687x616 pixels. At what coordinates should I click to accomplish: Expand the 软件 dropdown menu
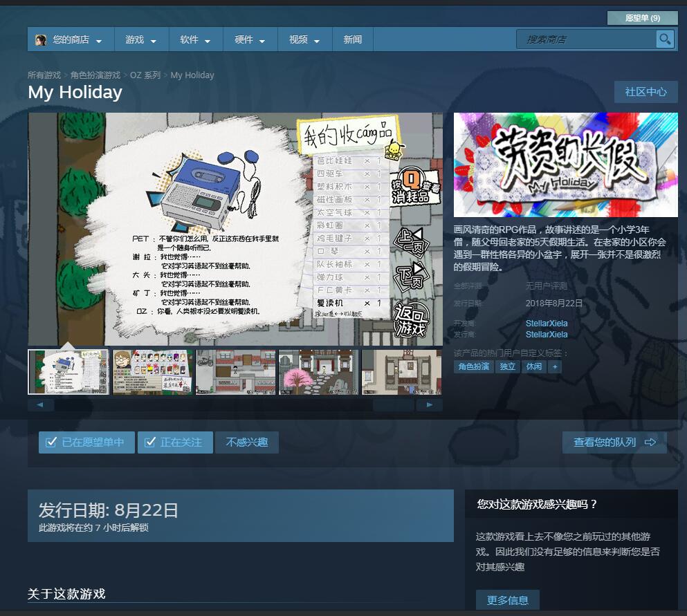(196, 39)
